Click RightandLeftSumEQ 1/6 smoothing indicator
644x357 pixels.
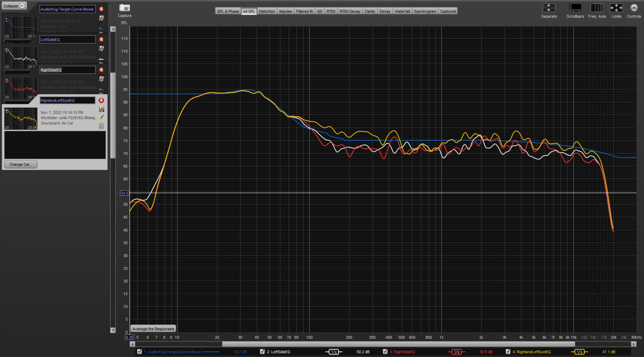tap(579, 352)
